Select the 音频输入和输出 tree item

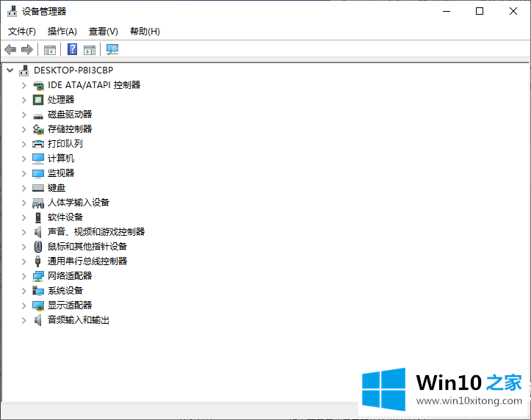78,320
